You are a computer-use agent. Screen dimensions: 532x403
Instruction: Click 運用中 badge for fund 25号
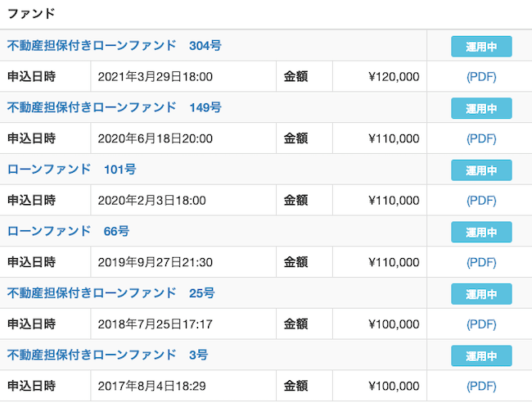[481, 294]
